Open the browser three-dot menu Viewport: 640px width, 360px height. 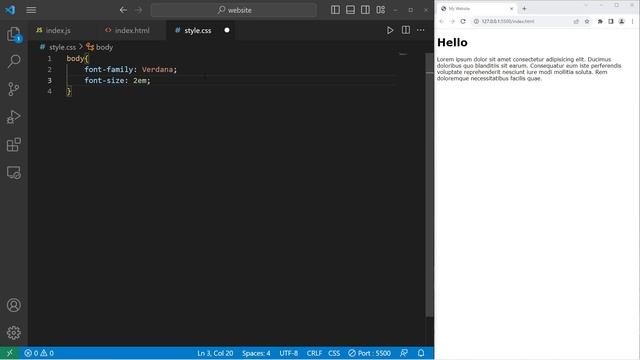click(x=633, y=21)
